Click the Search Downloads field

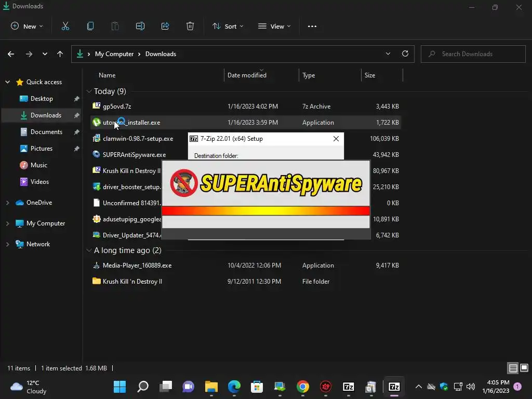pyautogui.click(x=473, y=54)
